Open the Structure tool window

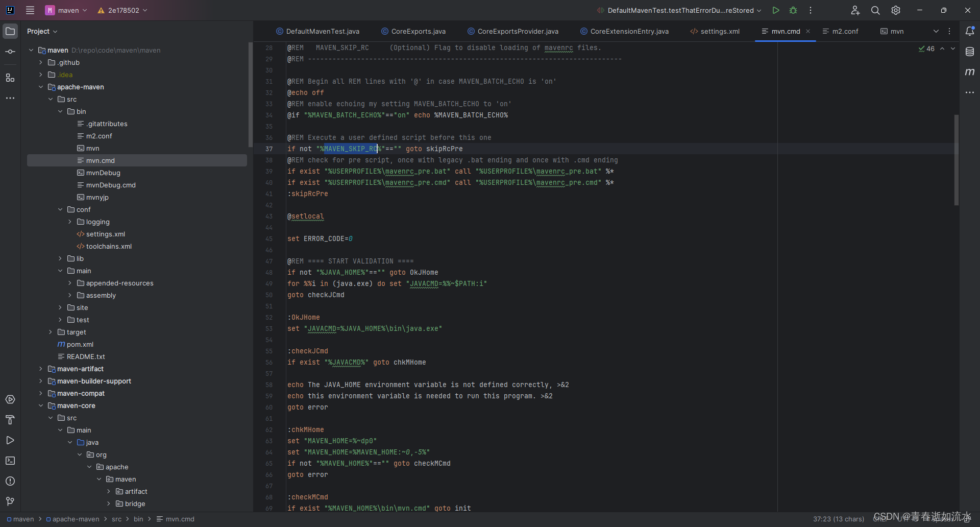tap(10, 78)
